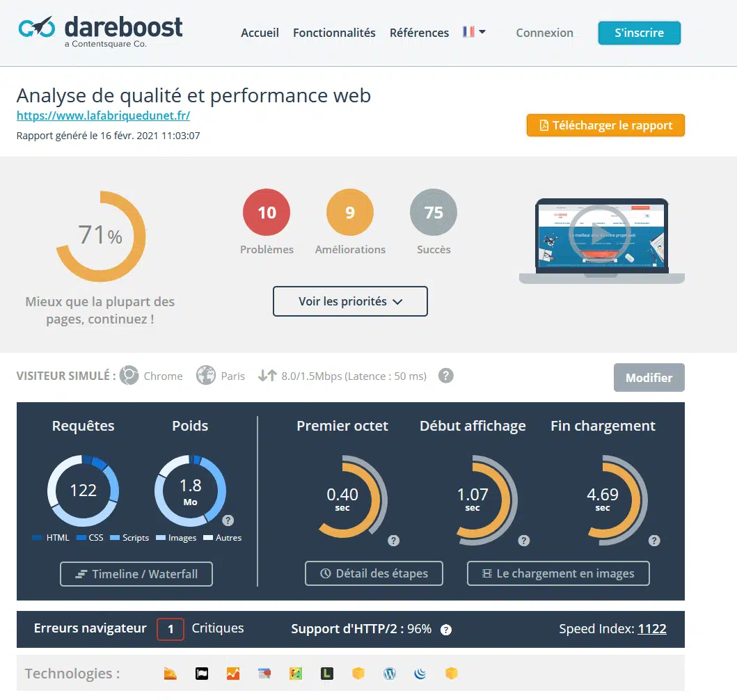This screenshot has width=737, height=700.
Task: Click the Connexion link
Action: click(x=544, y=33)
